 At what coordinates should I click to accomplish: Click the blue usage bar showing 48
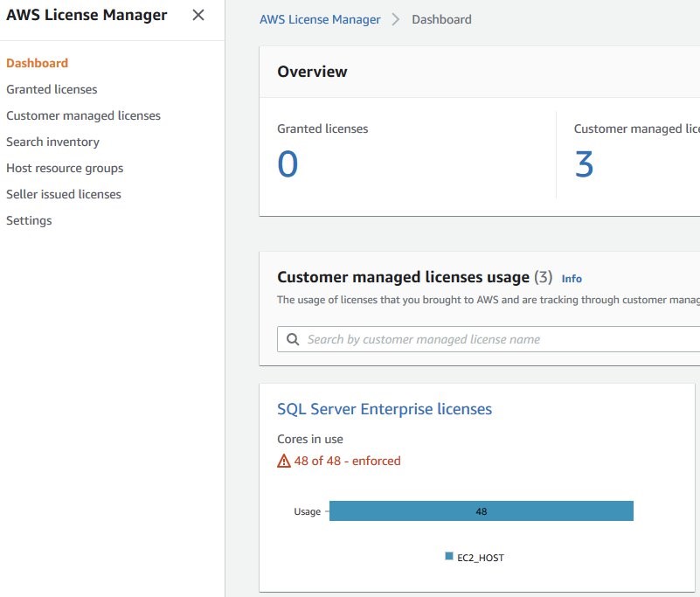482,510
